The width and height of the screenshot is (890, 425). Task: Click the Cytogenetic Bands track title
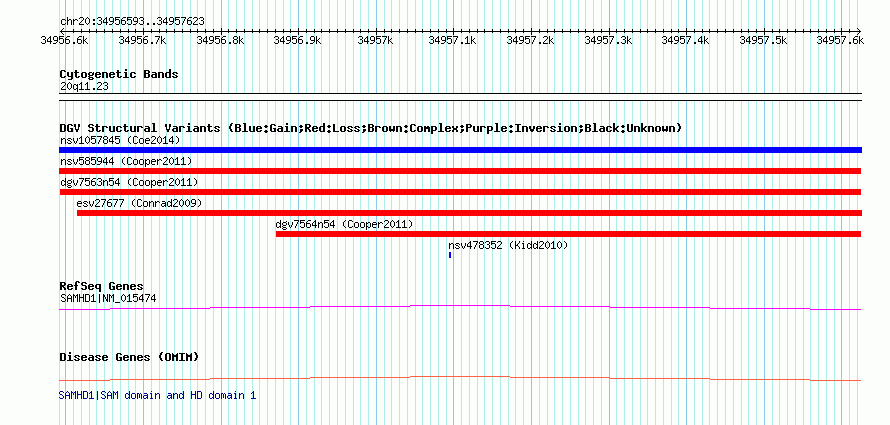click(119, 74)
